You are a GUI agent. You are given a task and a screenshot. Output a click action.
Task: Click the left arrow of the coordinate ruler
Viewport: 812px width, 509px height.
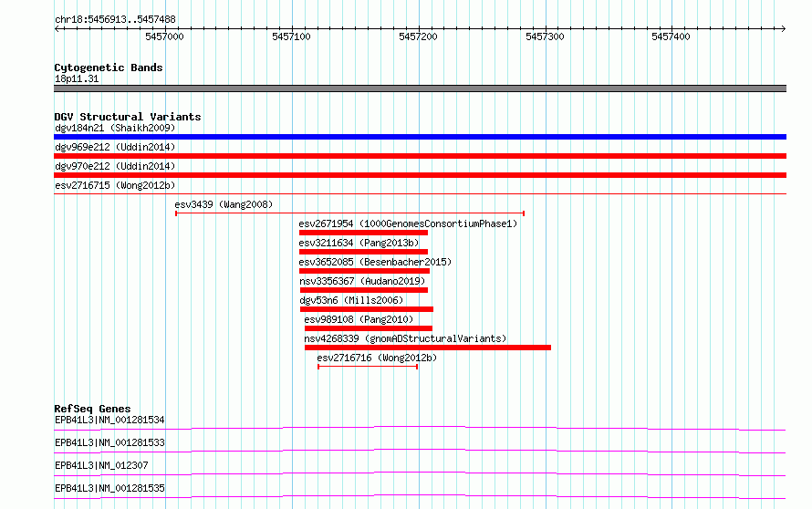[x=57, y=29]
